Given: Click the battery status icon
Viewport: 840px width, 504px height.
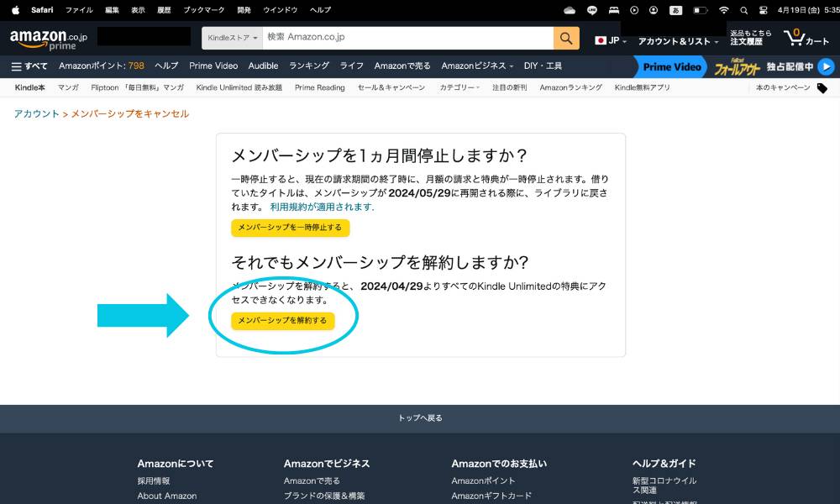Looking at the screenshot, I should (x=700, y=10).
